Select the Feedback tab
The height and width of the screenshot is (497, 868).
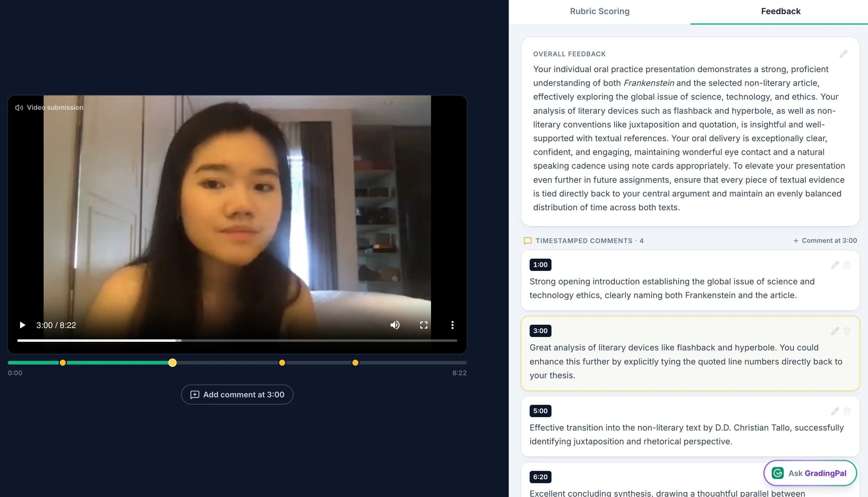(780, 12)
